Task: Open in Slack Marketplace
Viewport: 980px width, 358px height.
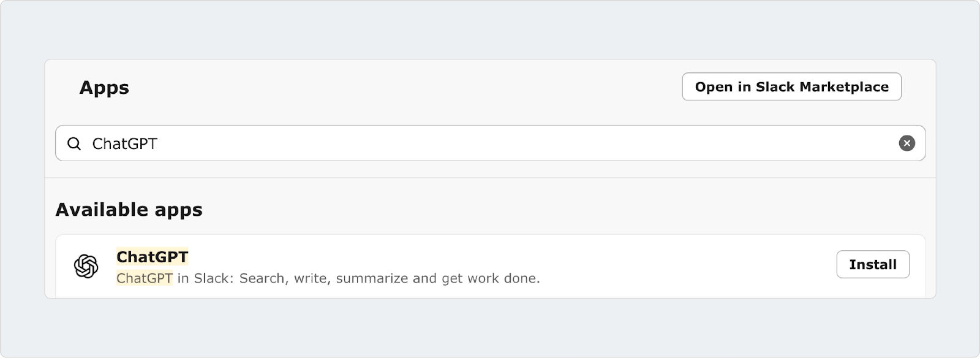Action: tap(793, 86)
